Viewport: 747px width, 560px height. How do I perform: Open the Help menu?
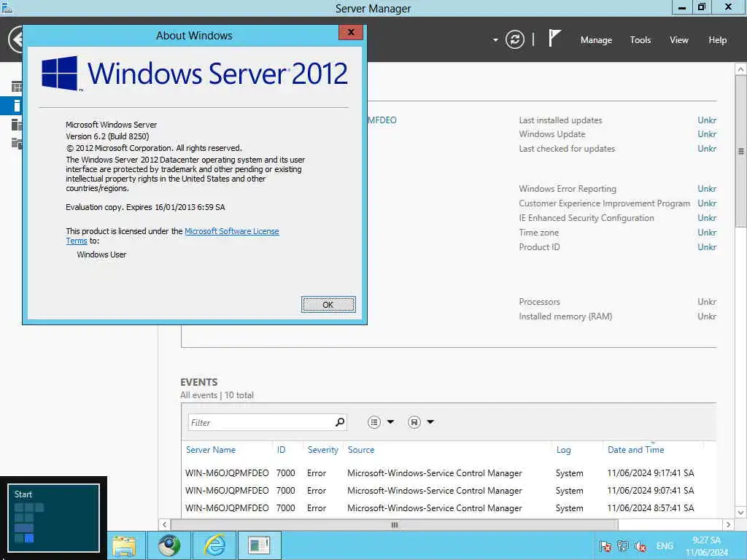[718, 40]
